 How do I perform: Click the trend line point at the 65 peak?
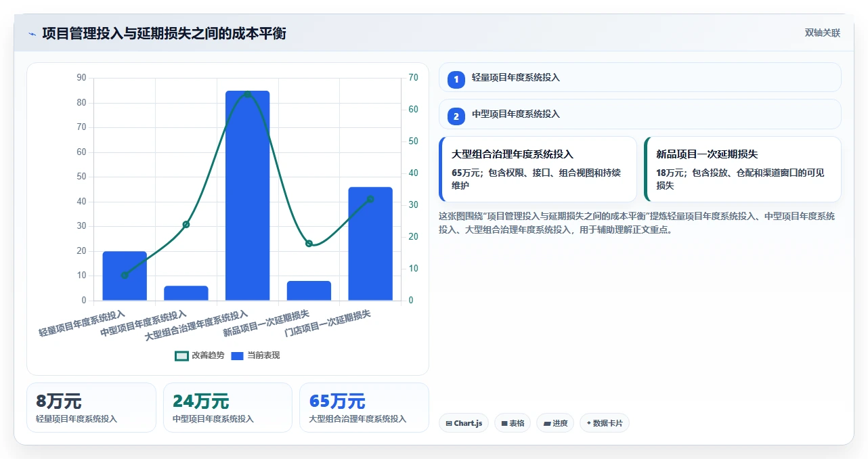tap(247, 94)
